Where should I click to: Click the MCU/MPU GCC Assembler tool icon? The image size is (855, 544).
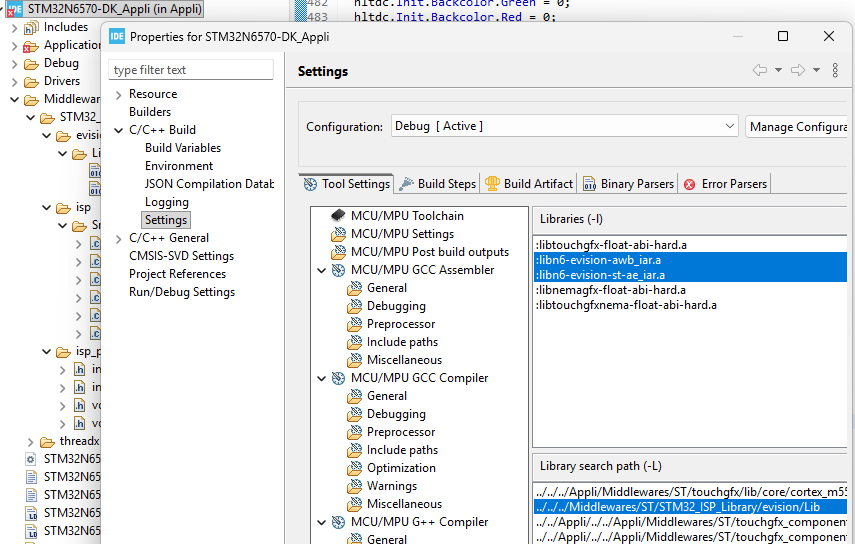338,270
